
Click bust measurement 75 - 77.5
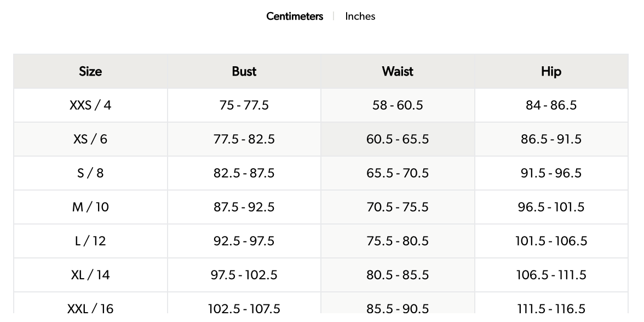(244, 105)
